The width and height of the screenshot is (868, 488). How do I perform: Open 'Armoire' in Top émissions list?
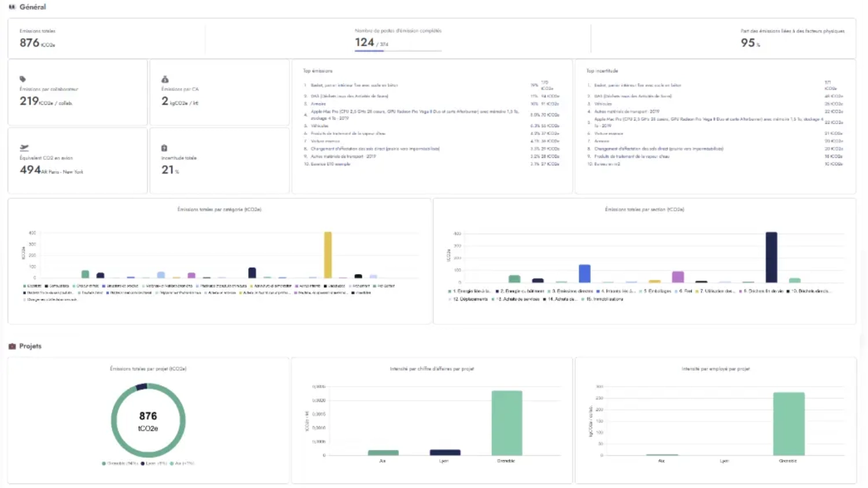pos(318,104)
